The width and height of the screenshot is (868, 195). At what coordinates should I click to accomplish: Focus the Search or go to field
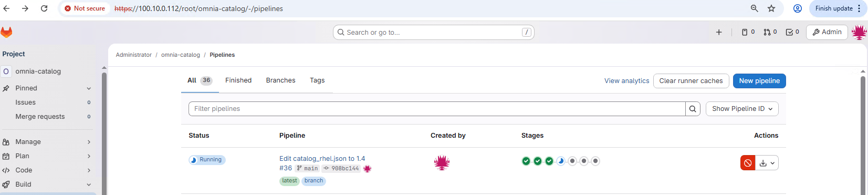click(434, 32)
